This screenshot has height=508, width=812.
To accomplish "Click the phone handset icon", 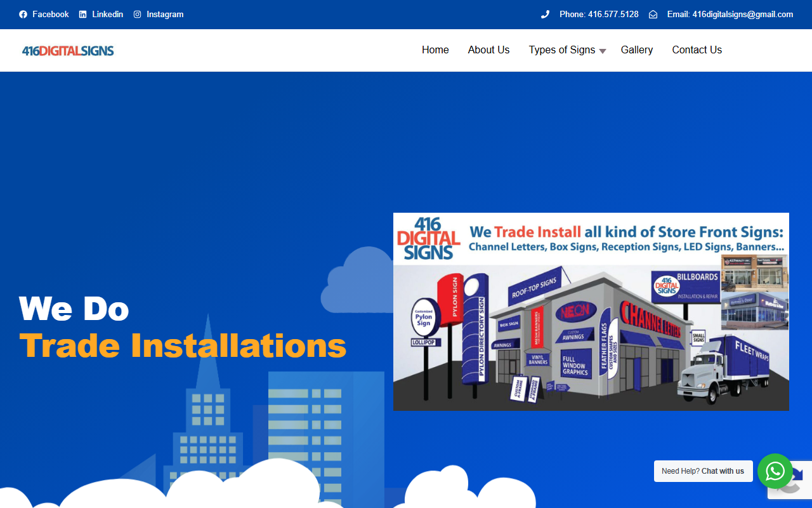I will [x=545, y=15].
